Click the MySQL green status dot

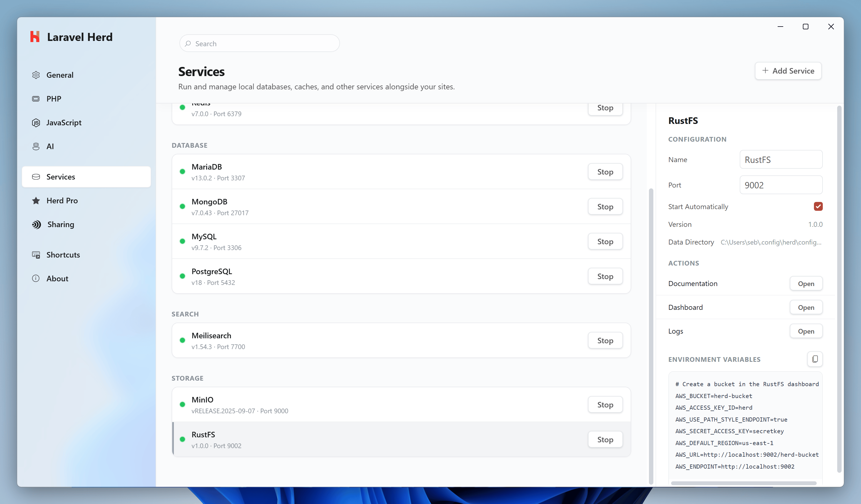182,241
